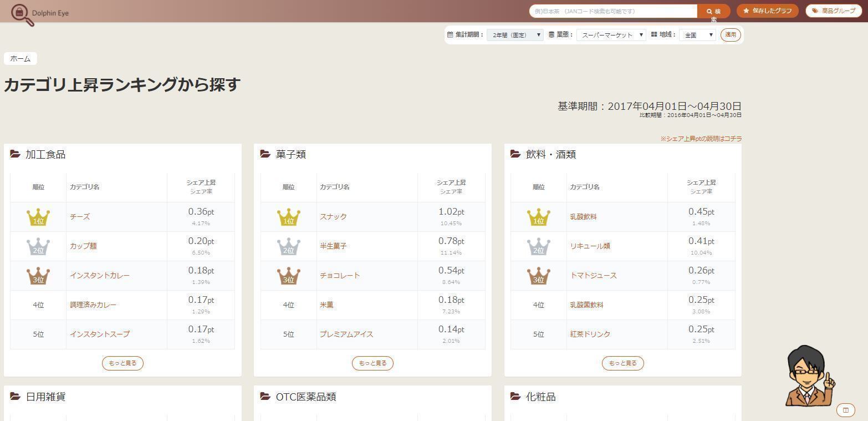Open 保存したグラフ from the header
Image resolution: width=868 pixels, height=421 pixels.
point(767,11)
